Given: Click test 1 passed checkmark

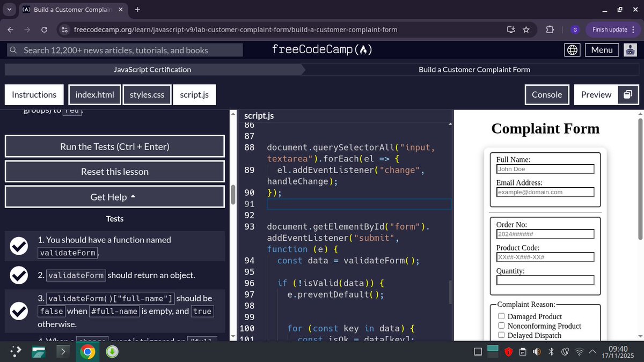Looking at the screenshot, I should coord(19,247).
